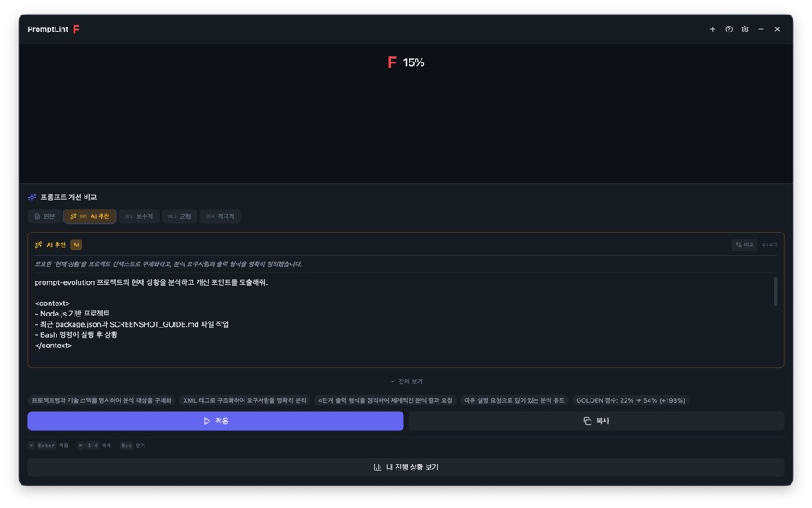Click the closing </context> line in prompt text
Viewport: 812px width, 508px height.
point(53,346)
